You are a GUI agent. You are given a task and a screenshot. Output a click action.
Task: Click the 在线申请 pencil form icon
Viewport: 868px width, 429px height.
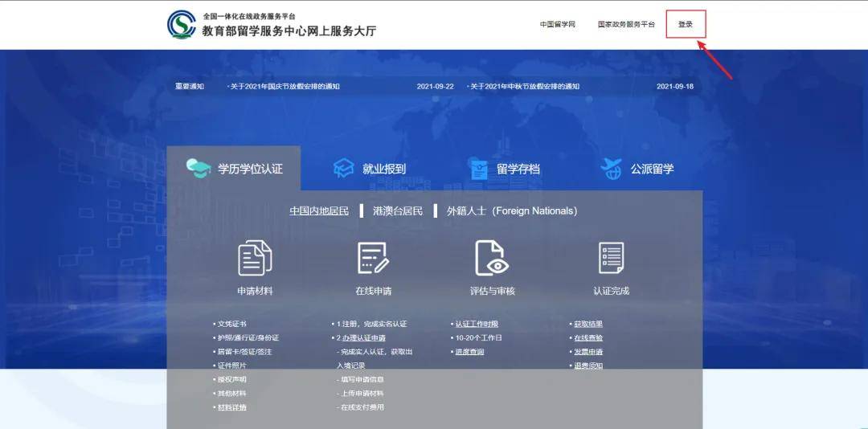point(373,258)
